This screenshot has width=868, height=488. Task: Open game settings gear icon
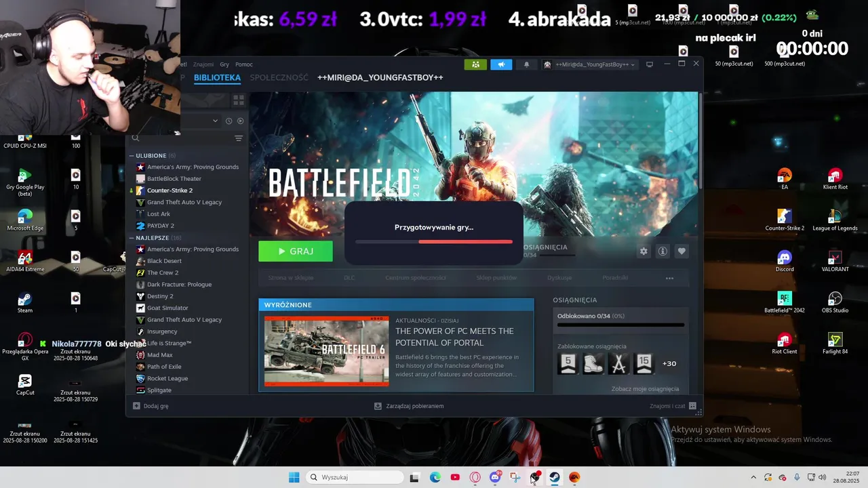click(x=644, y=251)
